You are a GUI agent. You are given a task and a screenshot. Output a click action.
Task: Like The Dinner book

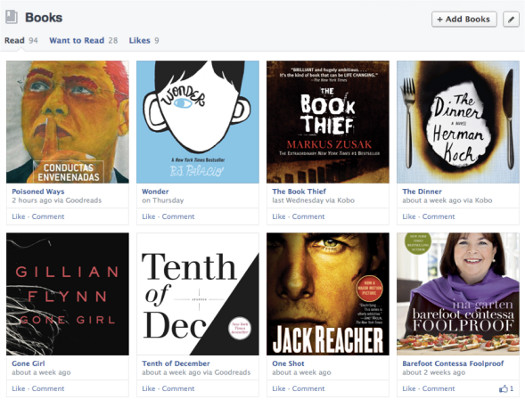[409, 217]
